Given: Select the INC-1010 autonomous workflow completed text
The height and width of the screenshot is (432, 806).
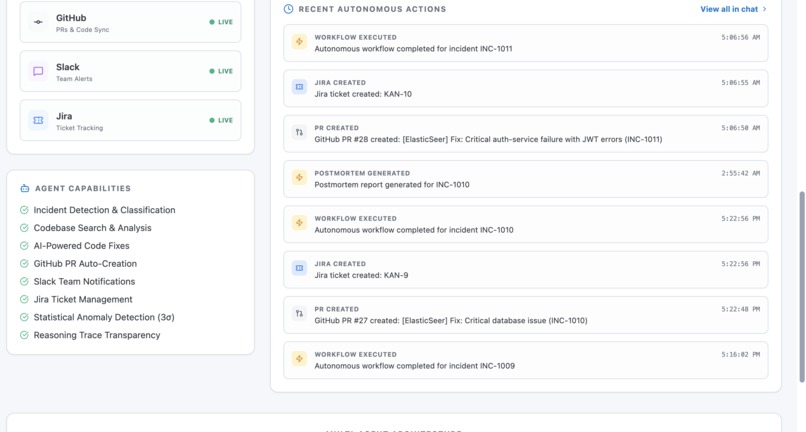Looking at the screenshot, I should click(414, 230).
